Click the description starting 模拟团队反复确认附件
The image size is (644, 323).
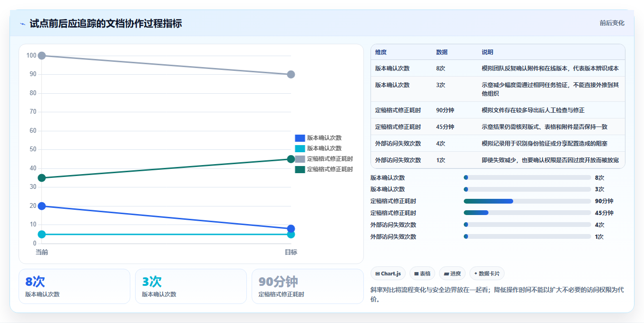[x=550, y=69]
